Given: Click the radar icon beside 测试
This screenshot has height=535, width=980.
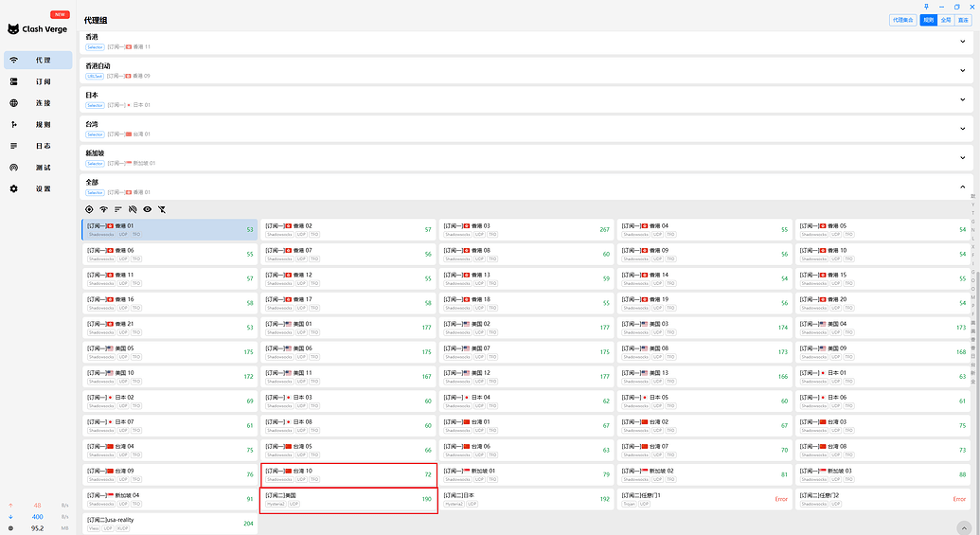Looking at the screenshot, I should tap(14, 168).
